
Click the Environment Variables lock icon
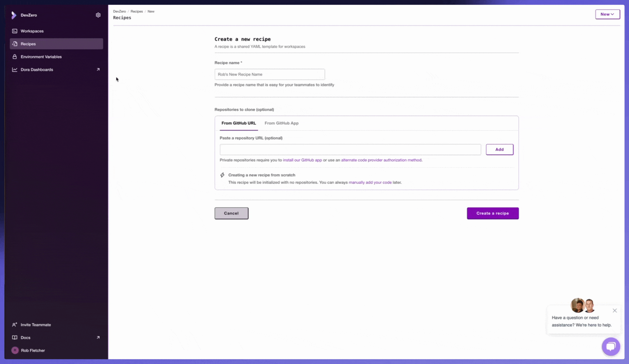point(15,57)
